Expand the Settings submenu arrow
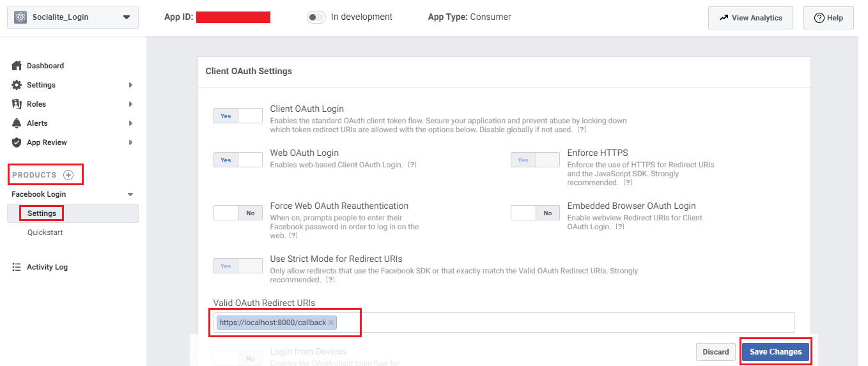868x366 pixels. [130, 85]
